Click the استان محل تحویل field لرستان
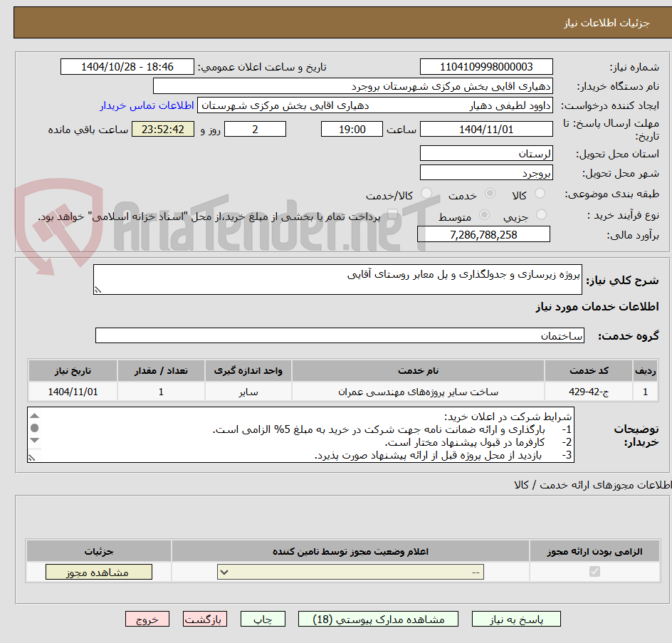This screenshot has width=672, height=643. [486, 154]
